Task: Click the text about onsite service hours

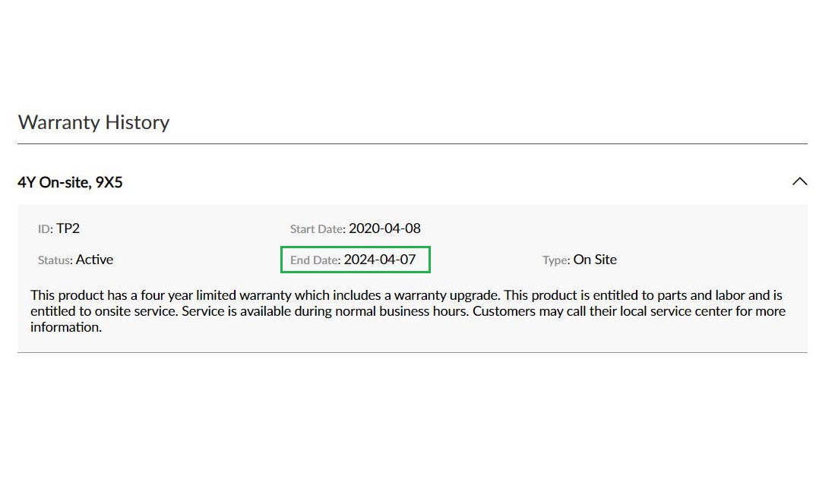Action: (x=325, y=311)
